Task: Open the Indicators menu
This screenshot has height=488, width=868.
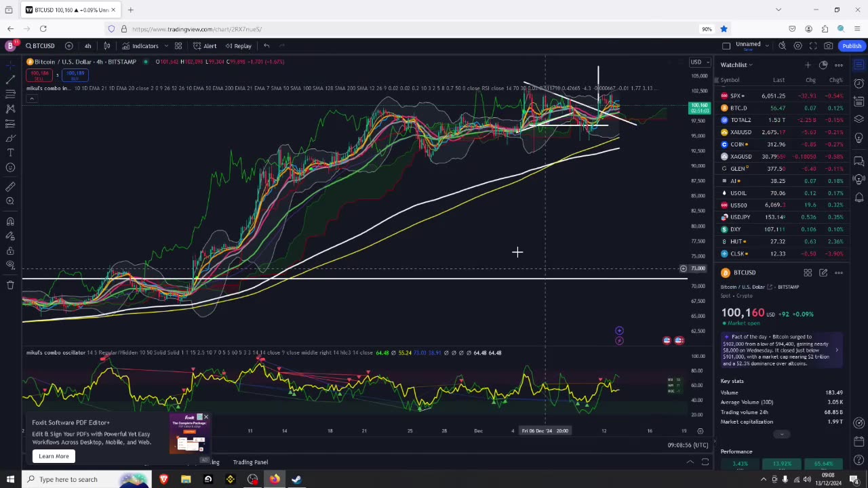Action: point(140,46)
